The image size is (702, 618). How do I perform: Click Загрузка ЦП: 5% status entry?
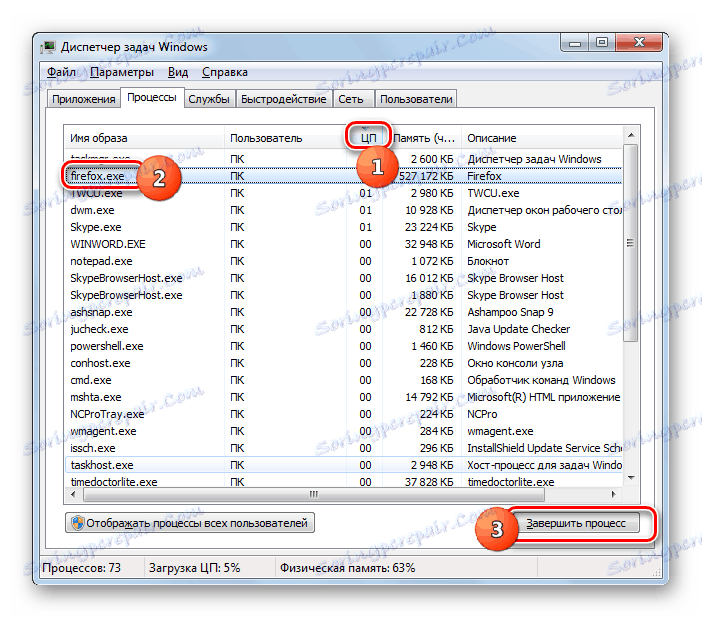[x=194, y=568]
